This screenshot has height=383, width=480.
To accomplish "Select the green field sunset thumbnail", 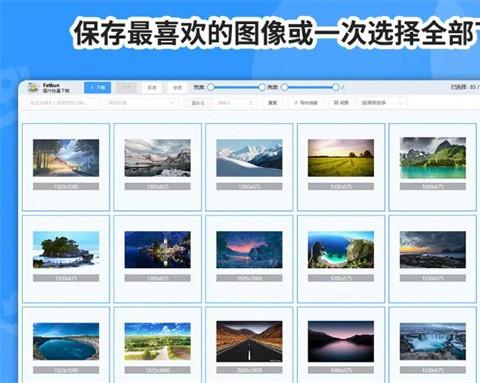I will [x=341, y=158].
